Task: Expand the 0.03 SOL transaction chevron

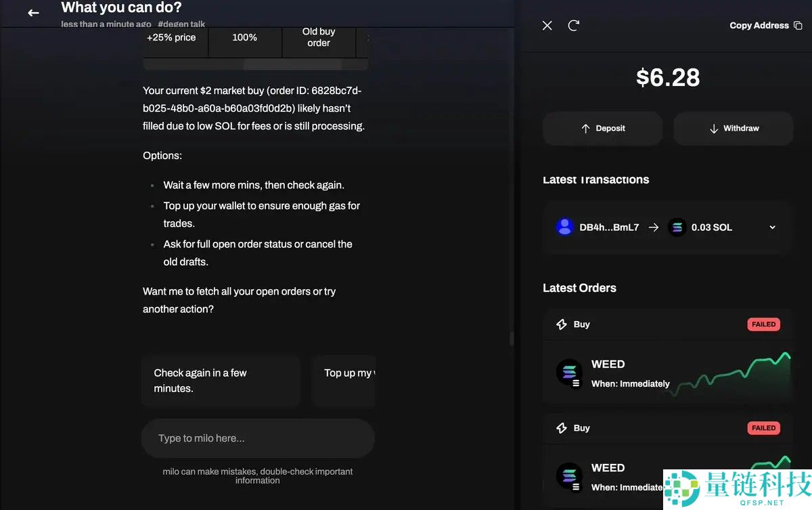Action: (773, 228)
